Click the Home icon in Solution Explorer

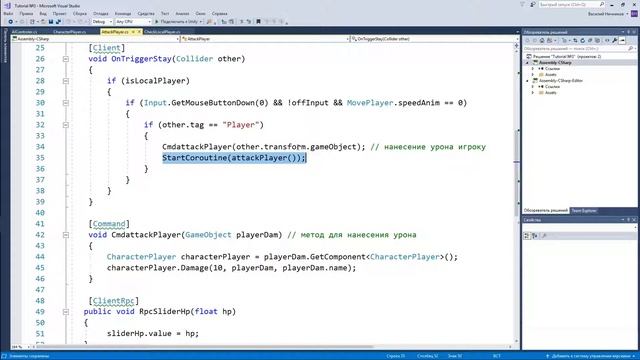[542, 40]
